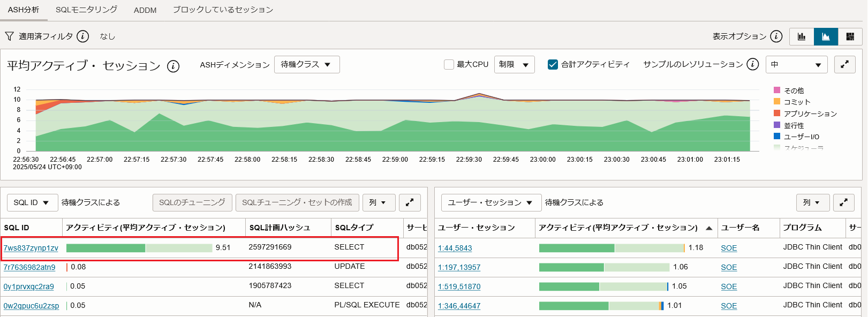Click activity bar for 7ws837zynp1zv
This screenshot has height=317, width=868.
139,248
